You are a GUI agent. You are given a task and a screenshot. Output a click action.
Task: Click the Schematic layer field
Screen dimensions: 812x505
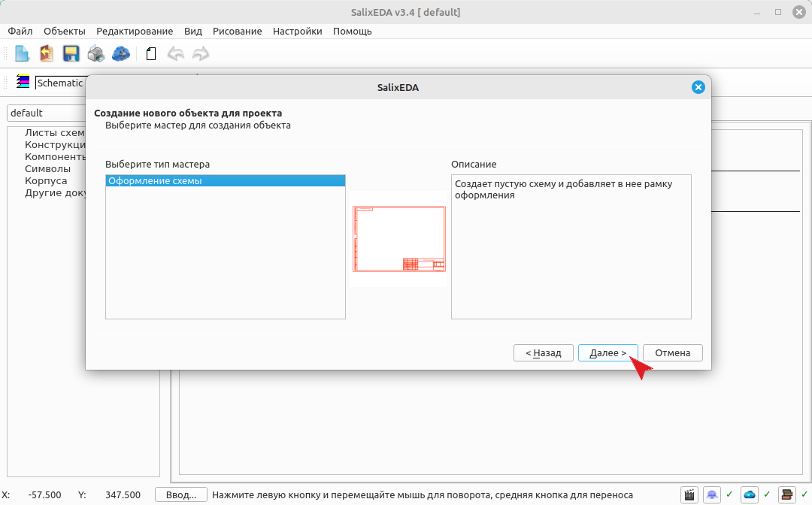click(59, 83)
